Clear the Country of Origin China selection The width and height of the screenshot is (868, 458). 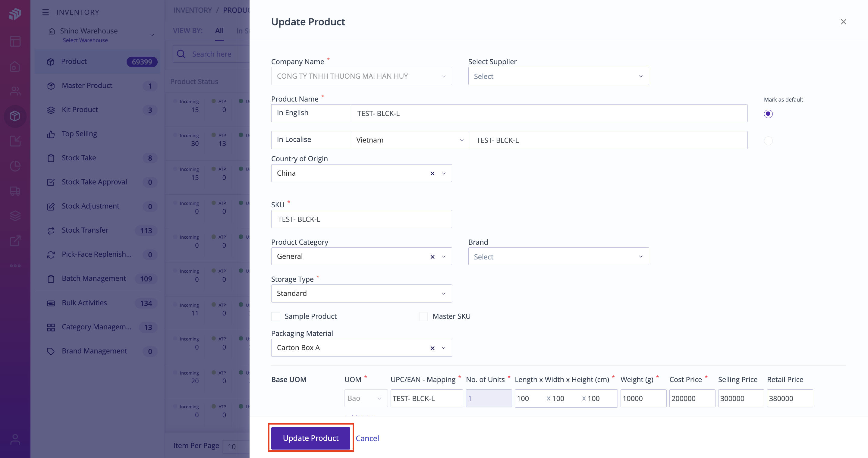pos(432,174)
